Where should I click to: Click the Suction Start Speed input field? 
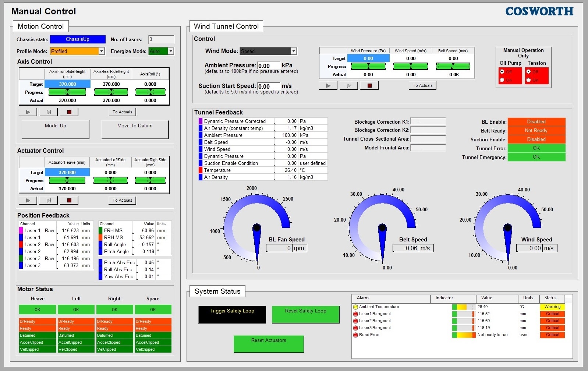click(269, 86)
